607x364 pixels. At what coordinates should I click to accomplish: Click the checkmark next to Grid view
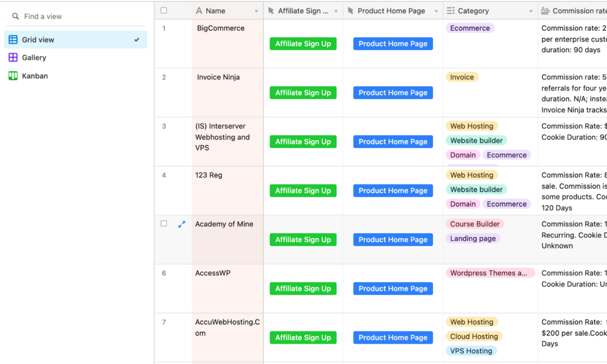(x=136, y=39)
